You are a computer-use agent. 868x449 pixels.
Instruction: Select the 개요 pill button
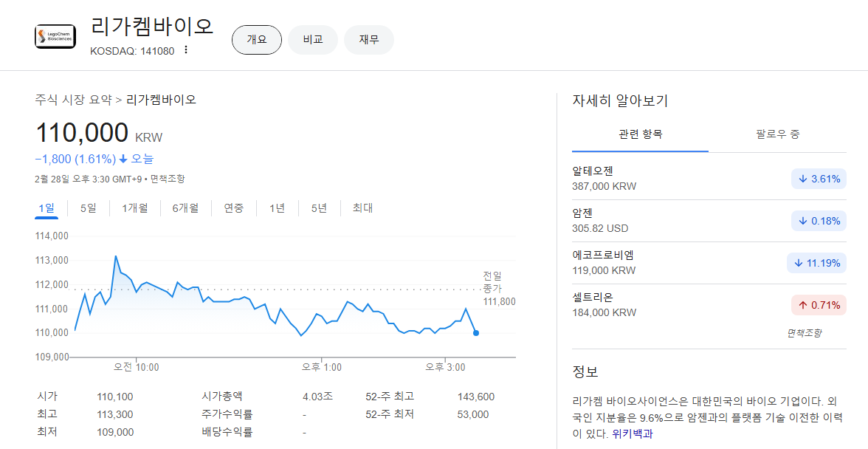click(x=257, y=40)
